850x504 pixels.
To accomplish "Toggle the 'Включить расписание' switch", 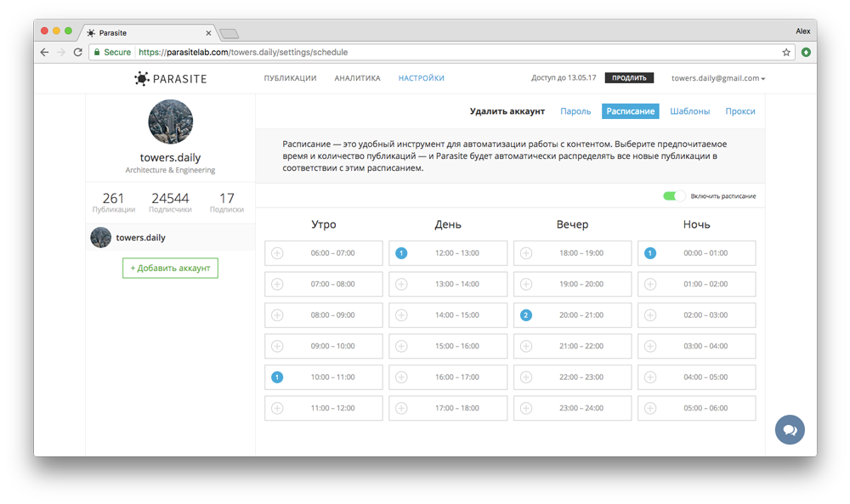I will pyautogui.click(x=674, y=196).
